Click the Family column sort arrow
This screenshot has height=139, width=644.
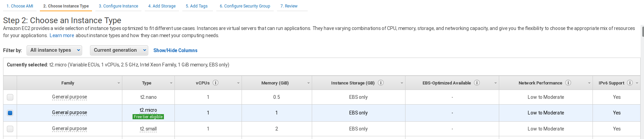click(119, 83)
